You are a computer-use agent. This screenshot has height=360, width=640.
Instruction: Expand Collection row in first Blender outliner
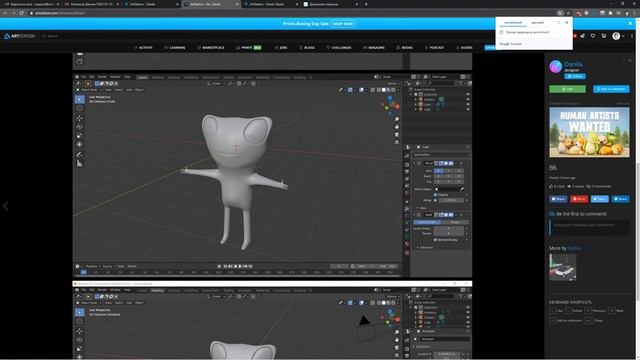[411, 94]
